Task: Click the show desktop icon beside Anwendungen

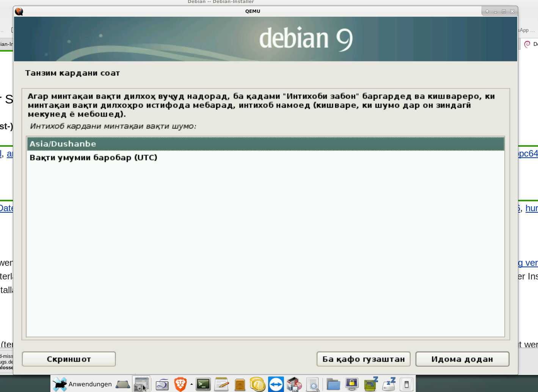Action: tap(123, 384)
